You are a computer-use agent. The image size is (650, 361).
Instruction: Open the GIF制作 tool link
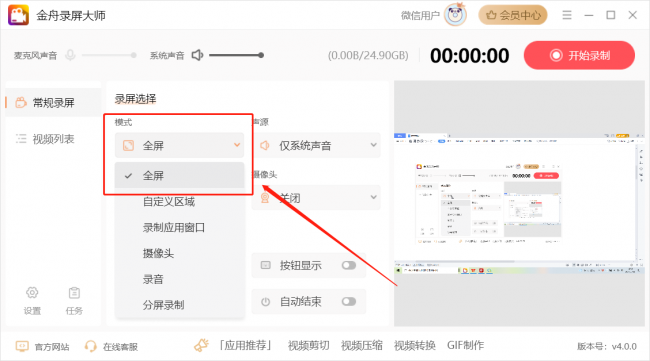click(x=465, y=345)
